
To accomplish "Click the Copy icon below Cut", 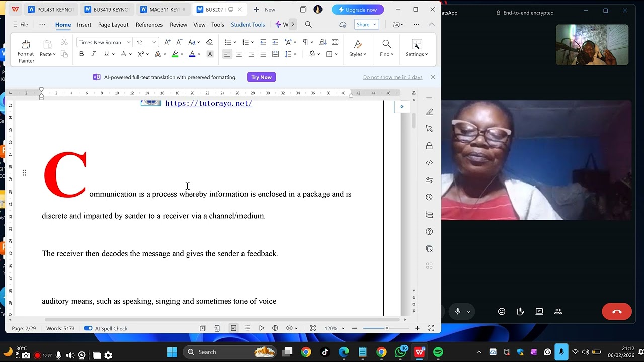I will 64,54.
